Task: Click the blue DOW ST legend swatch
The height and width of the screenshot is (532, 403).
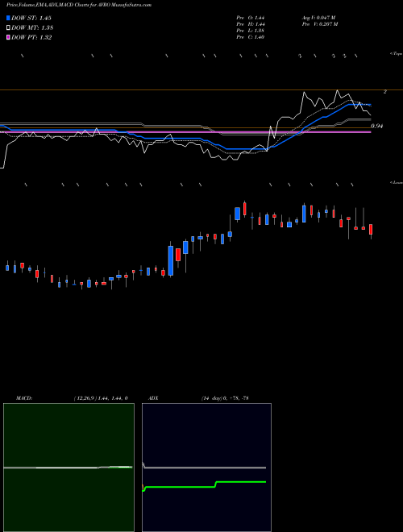Action: [x=8, y=18]
